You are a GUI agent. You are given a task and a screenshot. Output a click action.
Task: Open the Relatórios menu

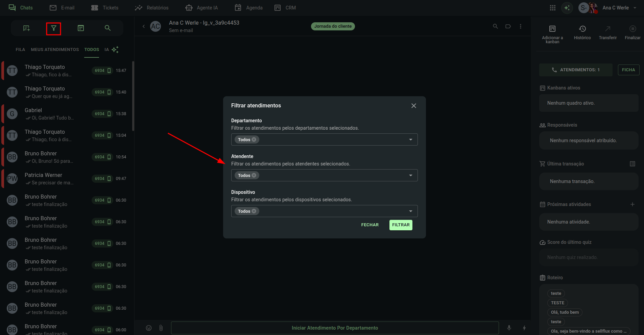[x=152, y=8]
